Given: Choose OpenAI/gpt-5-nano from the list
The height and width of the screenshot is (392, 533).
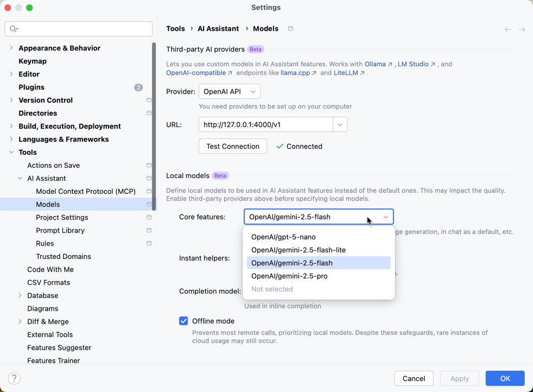Looking at the screenshot, I should click(319, 237).
